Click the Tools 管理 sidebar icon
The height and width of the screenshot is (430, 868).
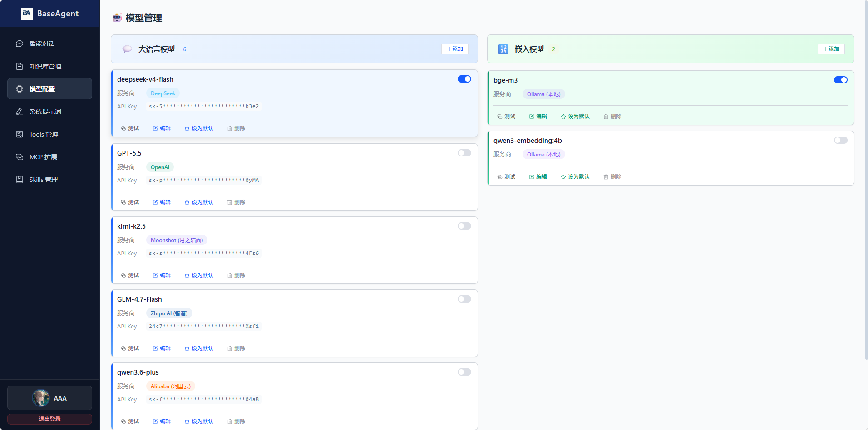[x=20, y=134]
